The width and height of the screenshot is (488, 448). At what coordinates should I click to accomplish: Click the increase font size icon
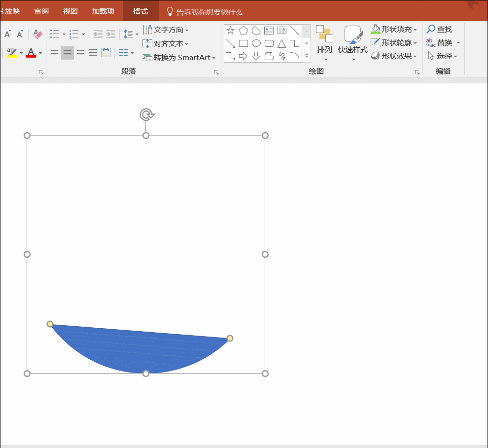click(x=7, y=34)
